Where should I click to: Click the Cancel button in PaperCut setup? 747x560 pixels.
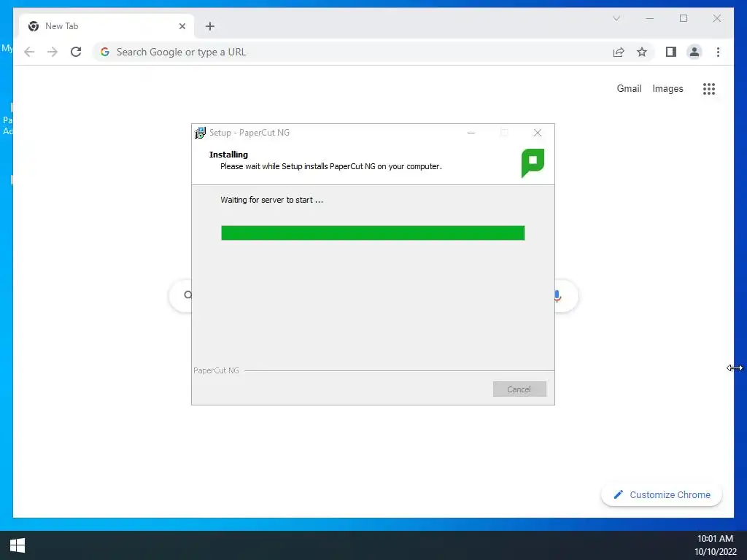coord(519,389)
